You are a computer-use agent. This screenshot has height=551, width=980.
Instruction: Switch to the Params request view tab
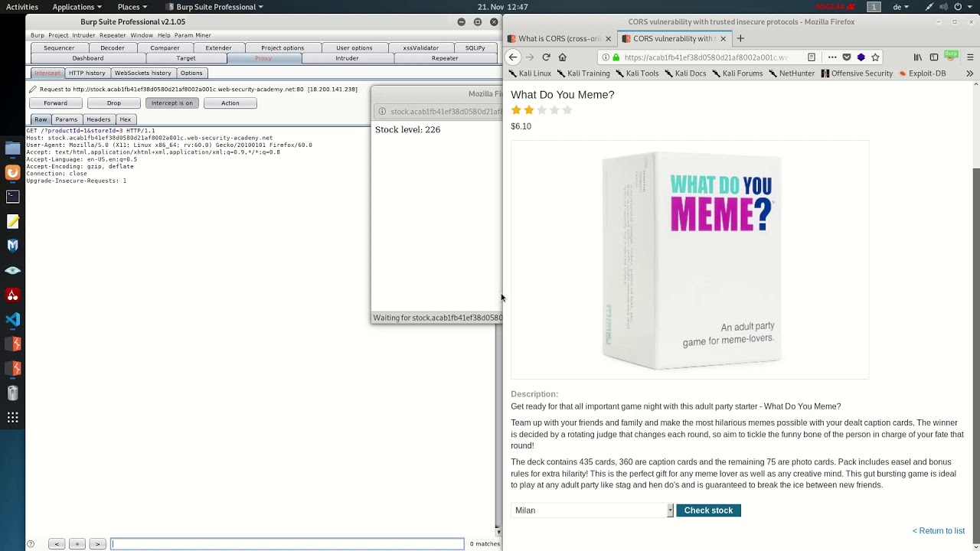[67, 119]
